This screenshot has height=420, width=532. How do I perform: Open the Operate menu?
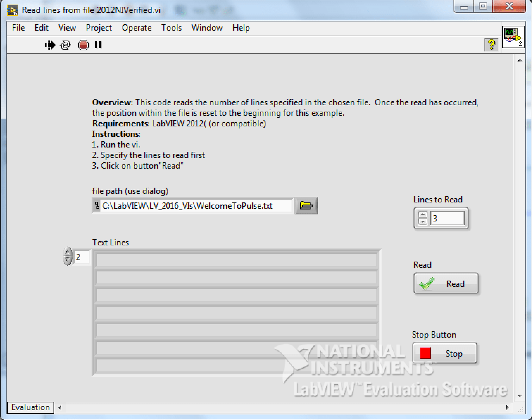pyautogui.click(x=137, y=28)
